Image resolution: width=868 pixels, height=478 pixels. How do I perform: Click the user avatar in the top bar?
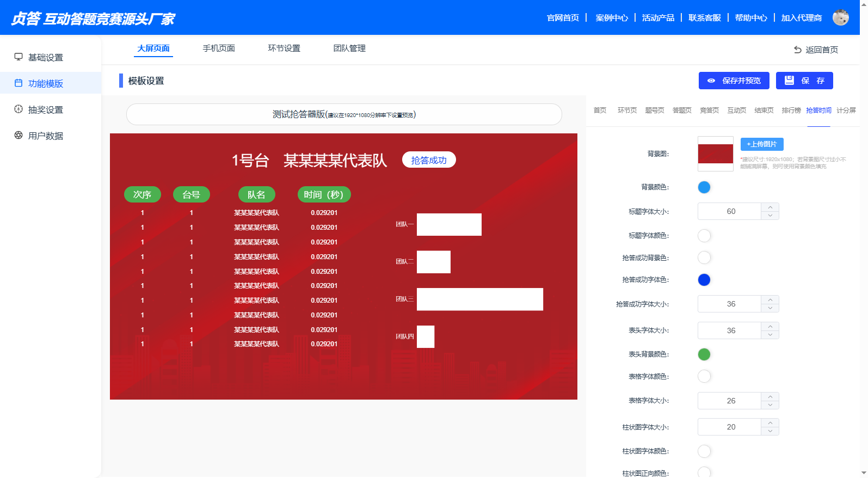(x=841, y=17)
